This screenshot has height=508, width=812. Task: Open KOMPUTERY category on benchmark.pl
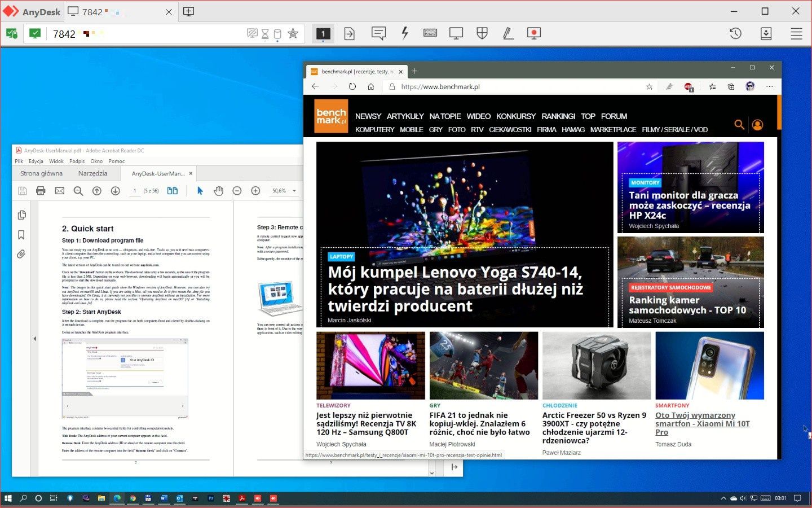pos(375,130)
